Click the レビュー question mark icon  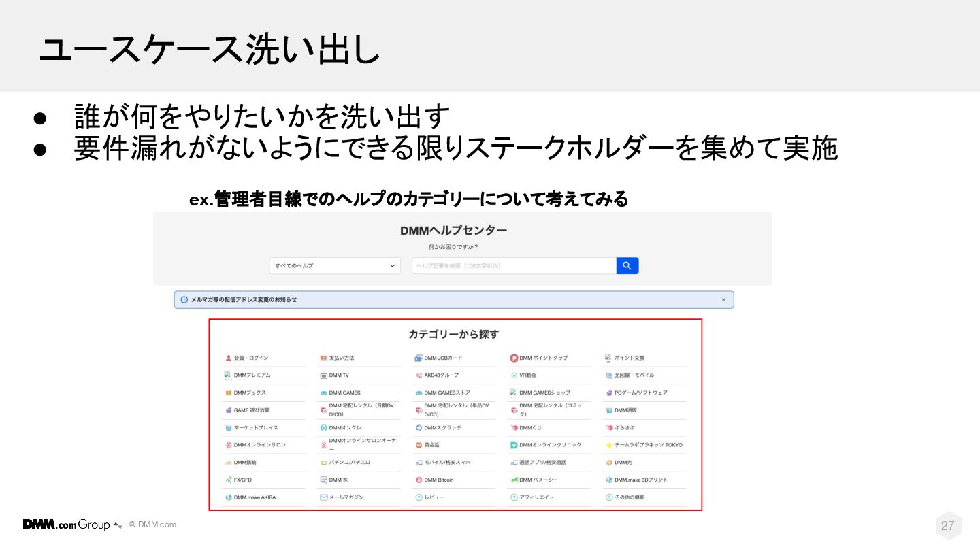419,497
